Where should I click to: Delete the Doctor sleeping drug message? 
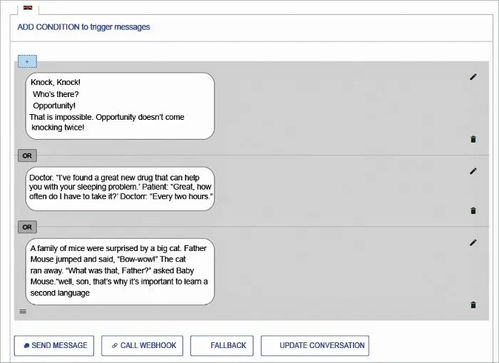pyautogui.click(x=473, y=211)
